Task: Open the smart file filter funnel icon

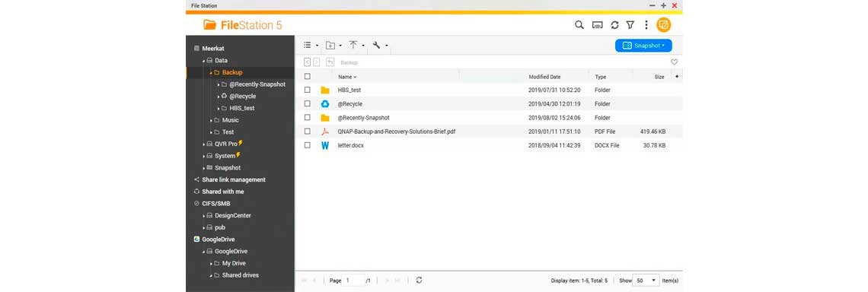Action: (x=630, y=25)
